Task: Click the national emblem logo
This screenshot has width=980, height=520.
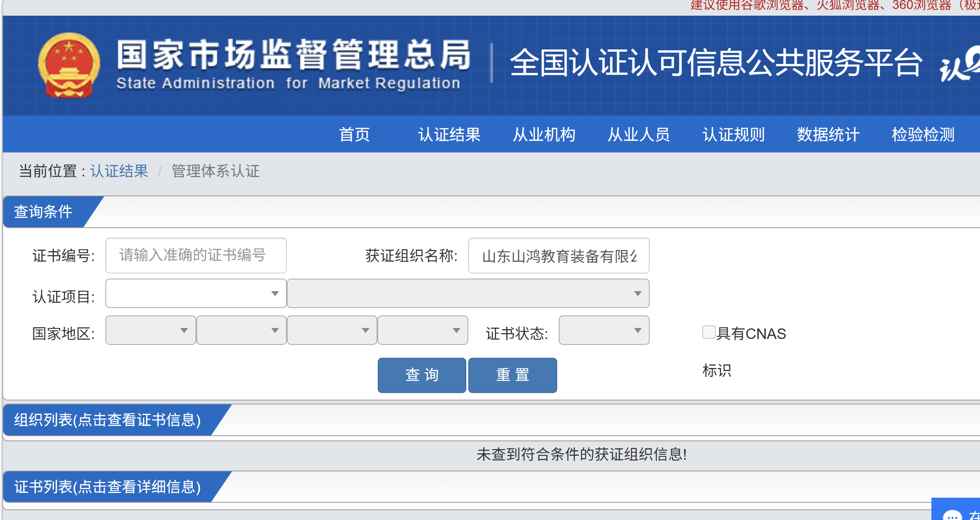Action: click(x=69, y=65)
